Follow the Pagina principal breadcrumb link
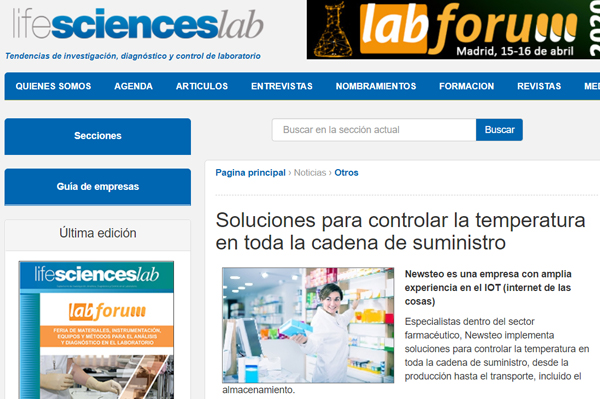Image resolution: width=600 pixels, height=399 pixels. pos(250,173)
